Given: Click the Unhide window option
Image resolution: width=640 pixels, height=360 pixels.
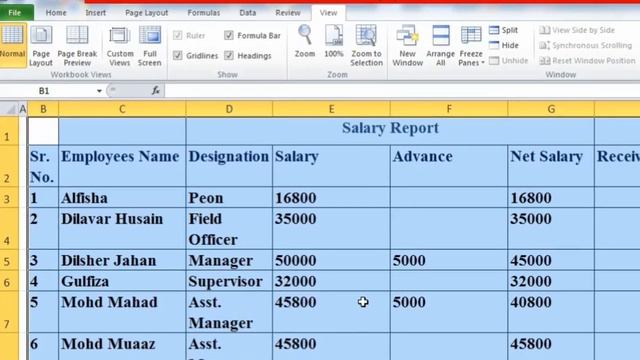Looking at the screenshot, I should click(x=509, y=60).
